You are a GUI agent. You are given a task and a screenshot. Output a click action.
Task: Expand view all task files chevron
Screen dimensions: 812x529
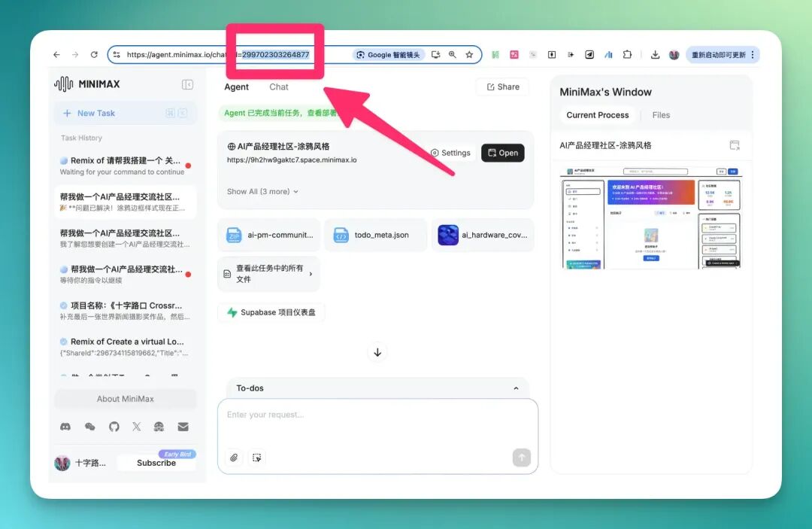point(311,274)
